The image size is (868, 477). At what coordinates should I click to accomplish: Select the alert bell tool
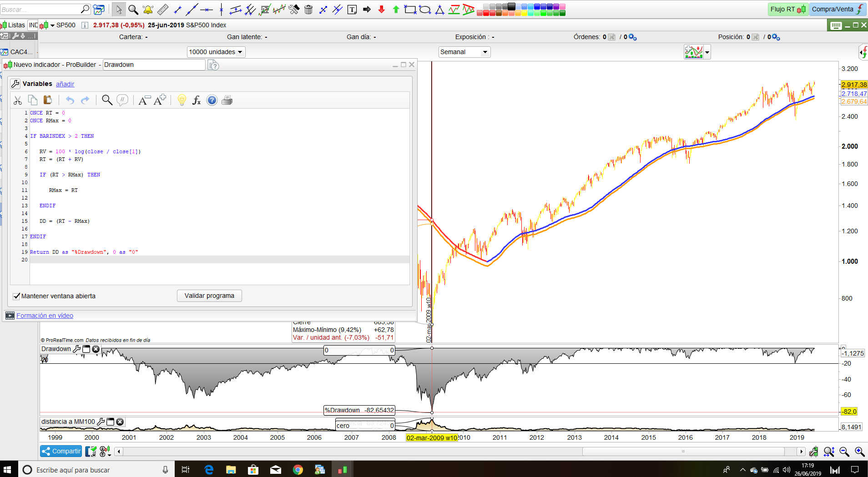coord(148,10)
